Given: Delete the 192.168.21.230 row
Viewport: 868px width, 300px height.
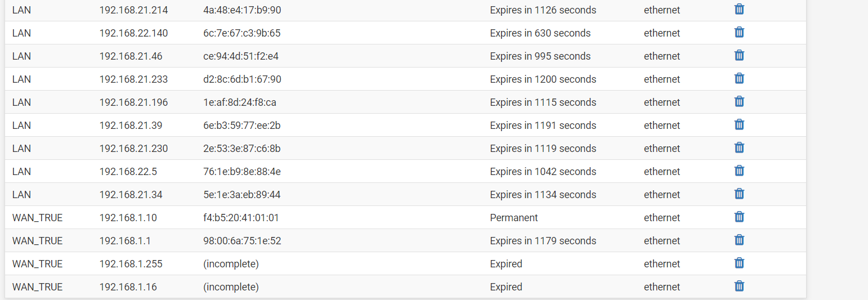Looking at the screenshot, I should 739,147.
